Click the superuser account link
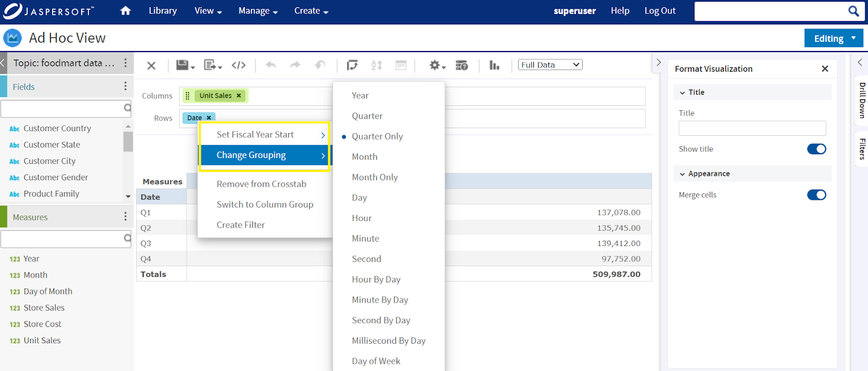Screen dimensions: 868x371 (x=575, y=11)
